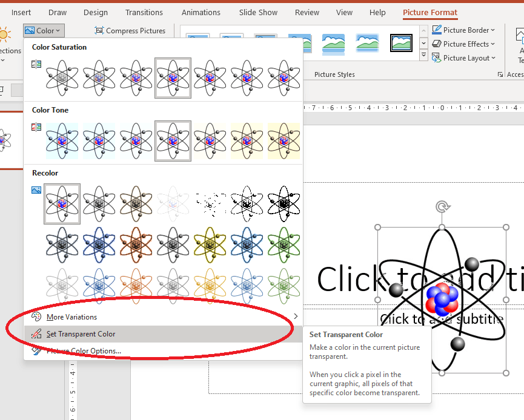524x420 pixels.
Task: Apply Black and White 75% recolor
Action: (284, 204)
